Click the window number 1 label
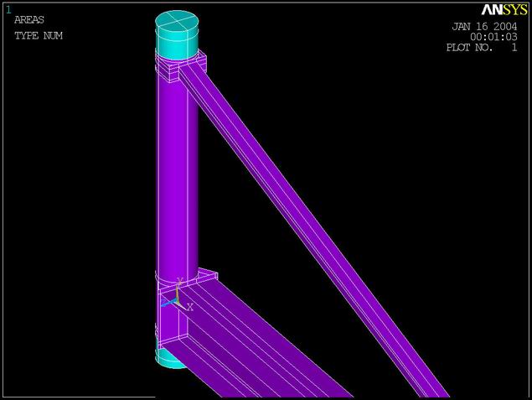The image size is (532, 400). (8, 10)
